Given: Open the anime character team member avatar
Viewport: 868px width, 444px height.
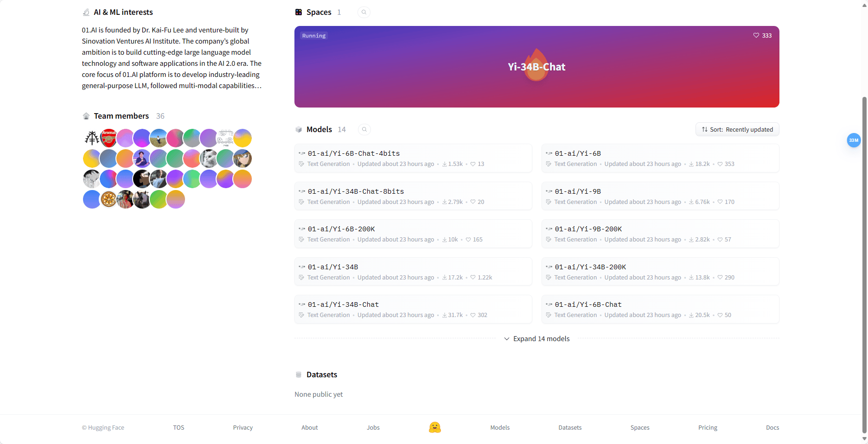Looking at the screenshot, I should (243, 159).
